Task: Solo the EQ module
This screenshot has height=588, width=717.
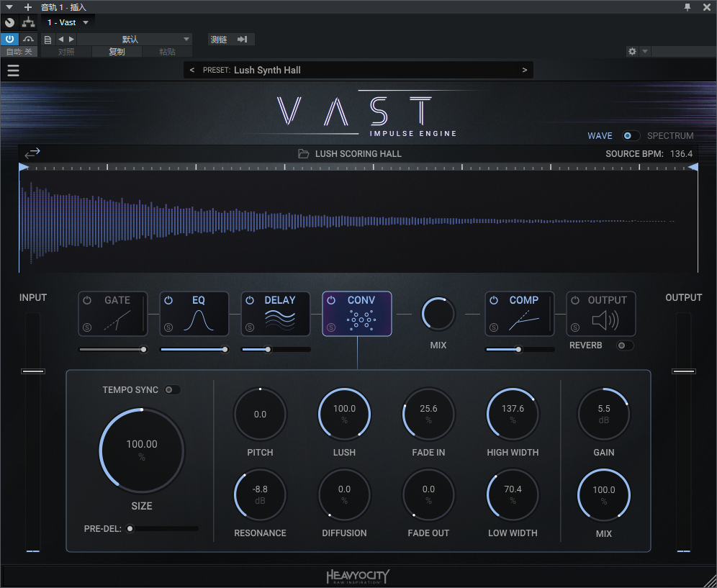Action: 168,327
